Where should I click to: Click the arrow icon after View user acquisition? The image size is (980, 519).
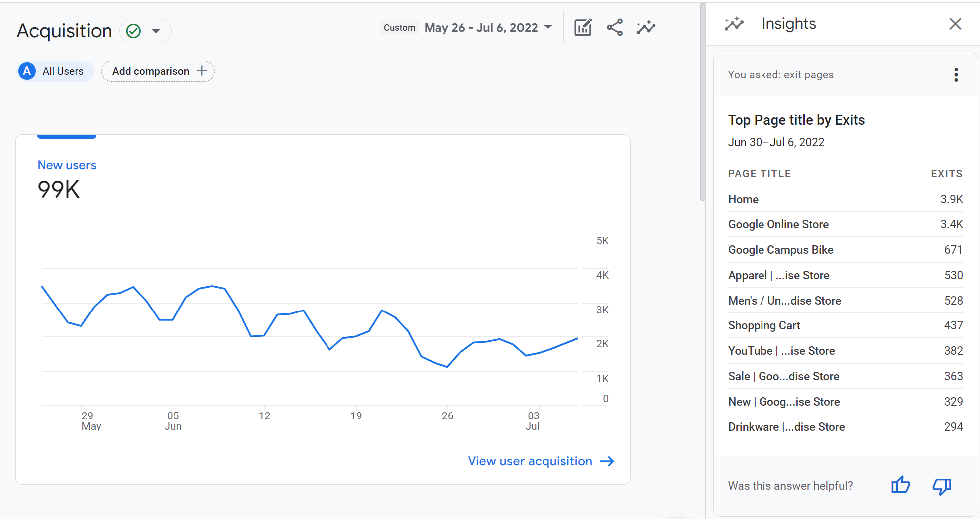coord(607,461)
